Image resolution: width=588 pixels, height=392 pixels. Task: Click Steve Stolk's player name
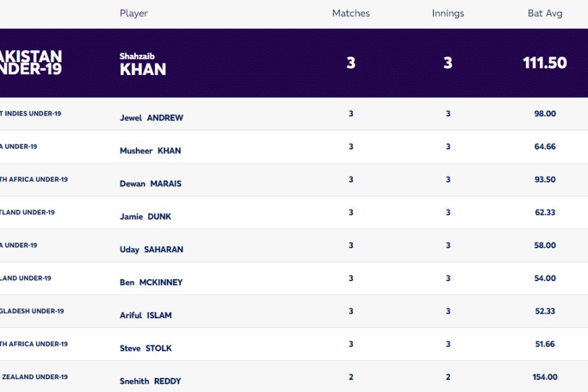coord(146,349)
